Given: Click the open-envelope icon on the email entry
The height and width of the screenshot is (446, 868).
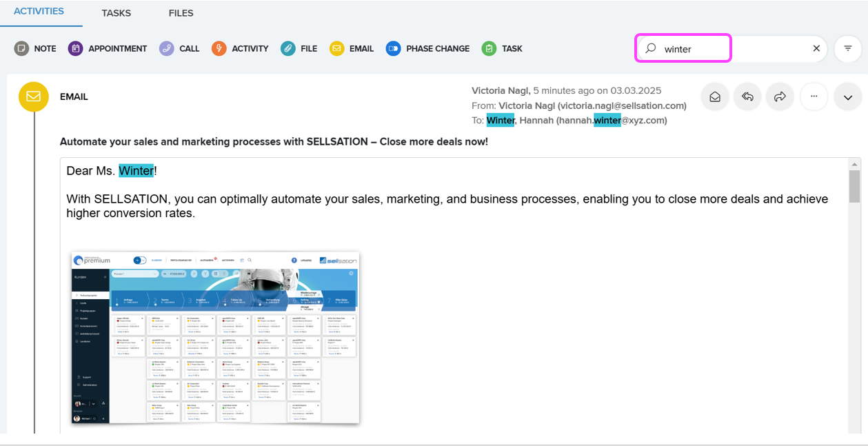Looking at the screenshot, I should coord(715,97).
